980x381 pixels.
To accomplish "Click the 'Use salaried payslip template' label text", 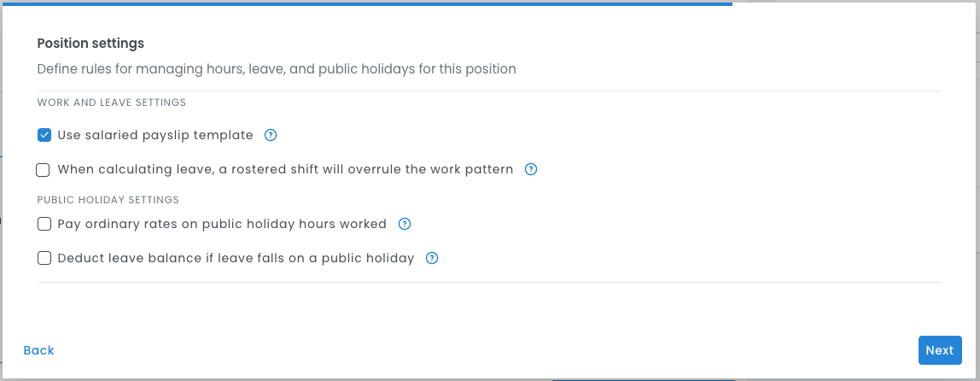I will [155, 135].
